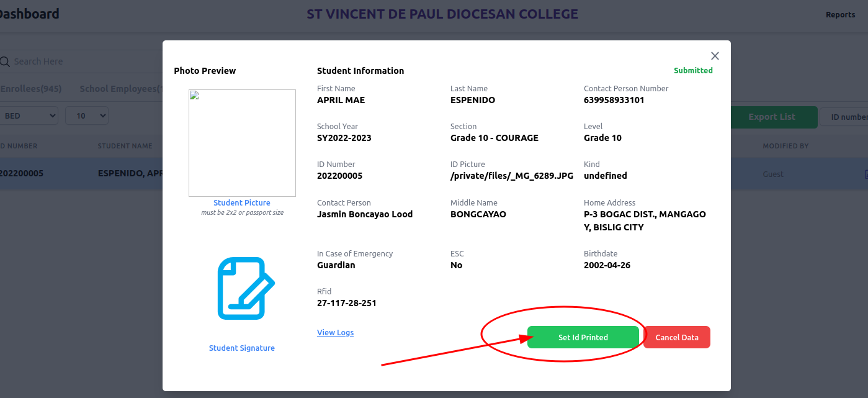Switch to the Enrollees(945) tab

31,89
